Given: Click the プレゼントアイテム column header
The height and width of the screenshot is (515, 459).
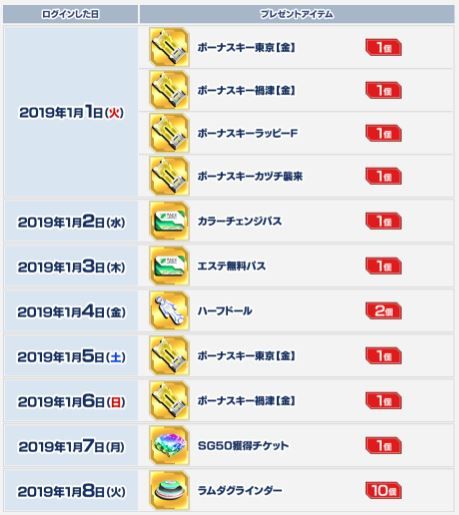Looking at the screenshot, I should click(x=297, y=14).
